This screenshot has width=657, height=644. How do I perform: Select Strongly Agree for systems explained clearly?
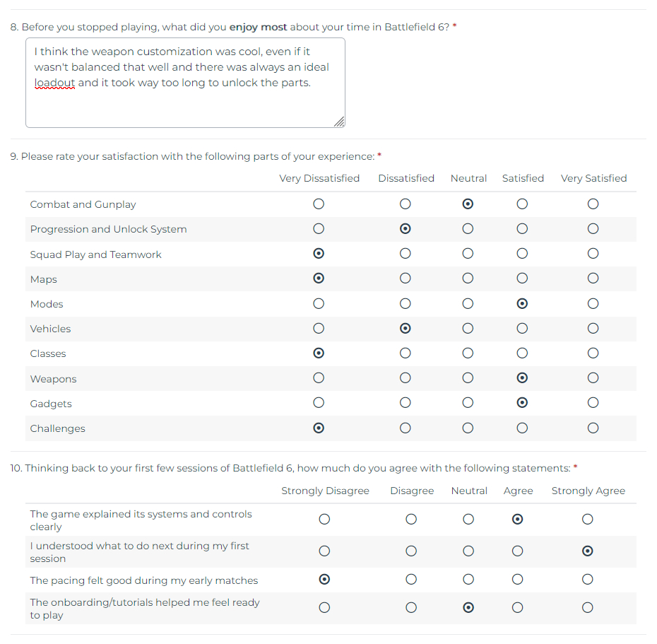[587, 520]
